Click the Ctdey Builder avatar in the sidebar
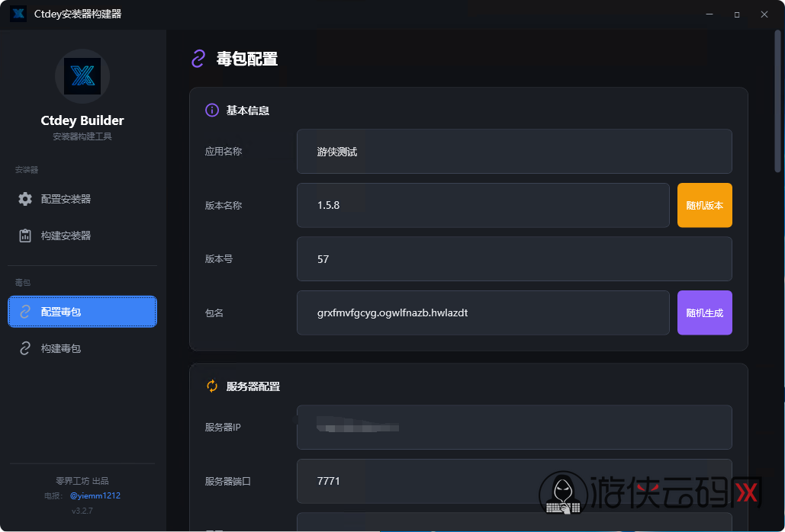Viewport: 785px width, 532px height. pyautogui.click(x=82, y=76)
